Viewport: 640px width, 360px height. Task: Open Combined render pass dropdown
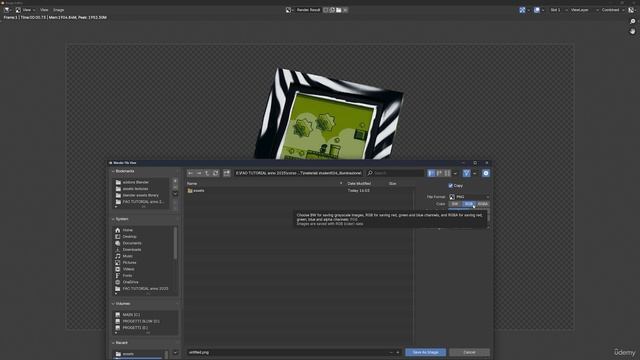(613, 10)
